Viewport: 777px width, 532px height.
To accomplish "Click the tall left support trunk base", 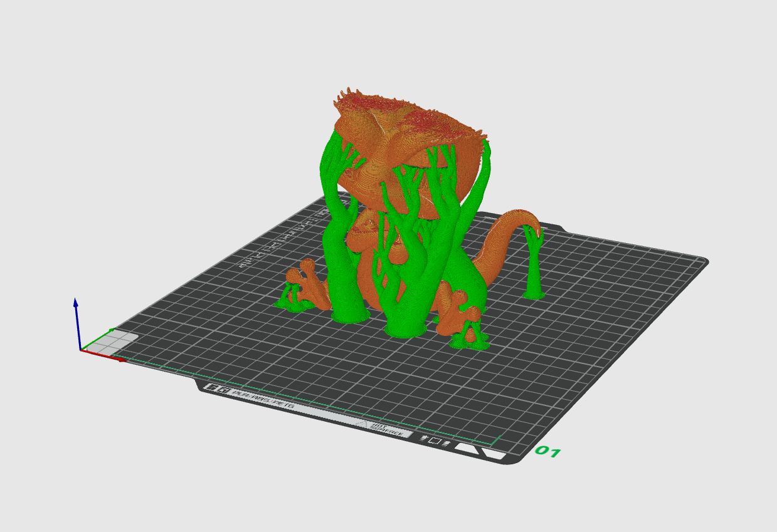I will 350,313.
